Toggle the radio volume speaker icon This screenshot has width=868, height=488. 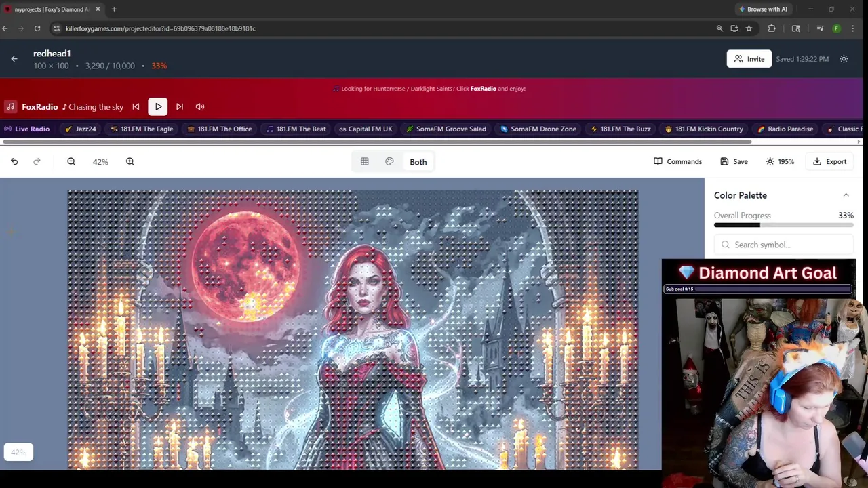[x=200, y=106]
